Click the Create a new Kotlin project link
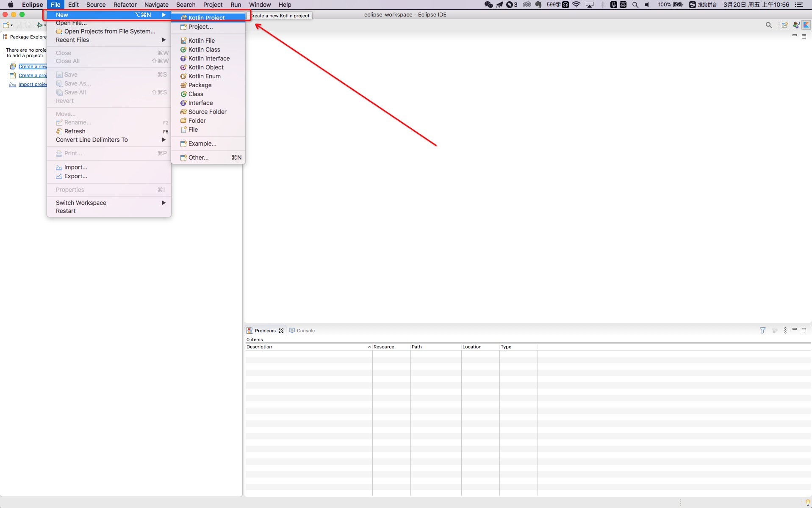The image size is (812, 508). [33, 66]
